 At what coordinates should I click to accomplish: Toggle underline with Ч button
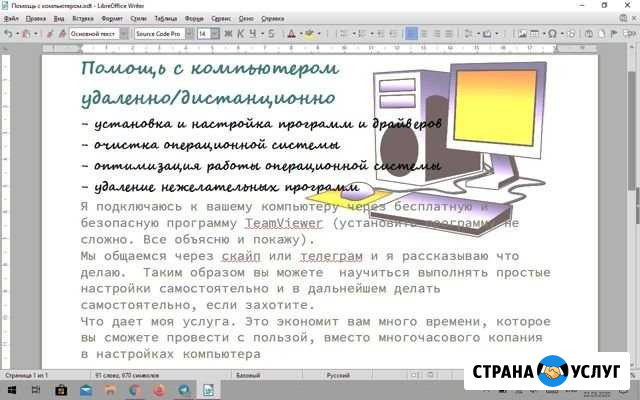point(252,33)
